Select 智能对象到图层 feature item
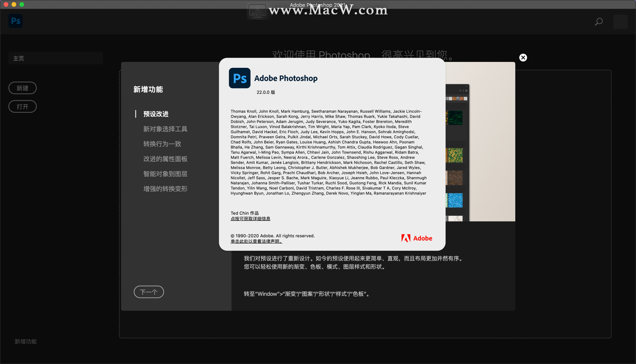 165,174
